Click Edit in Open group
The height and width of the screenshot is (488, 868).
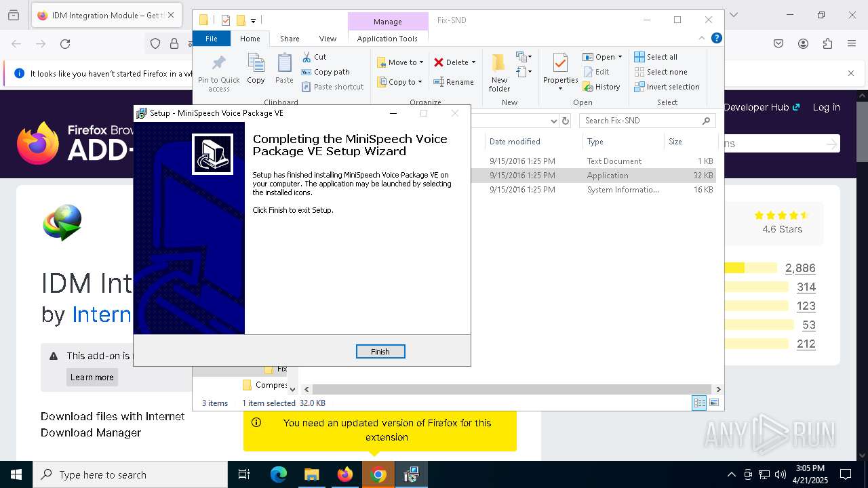point(596,72)
